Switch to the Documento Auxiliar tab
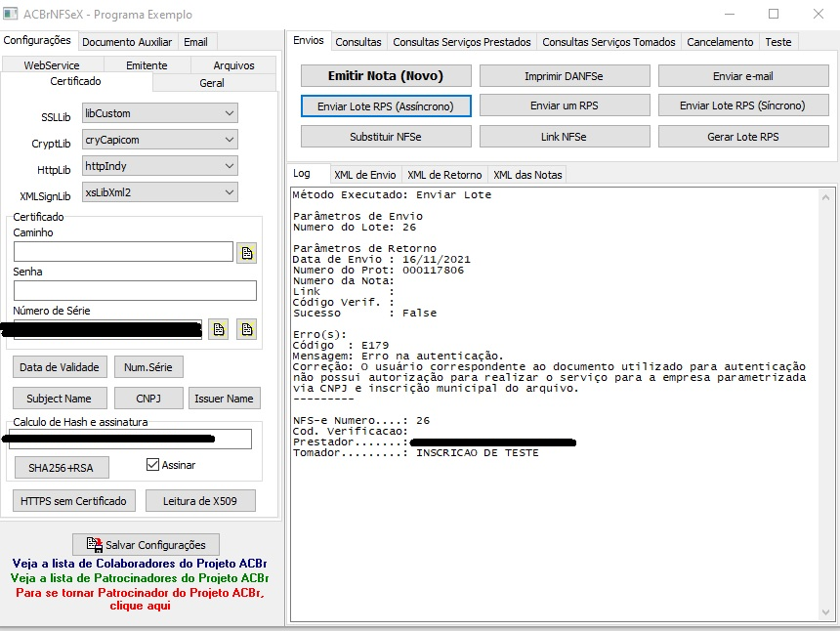 coord(127,42)
